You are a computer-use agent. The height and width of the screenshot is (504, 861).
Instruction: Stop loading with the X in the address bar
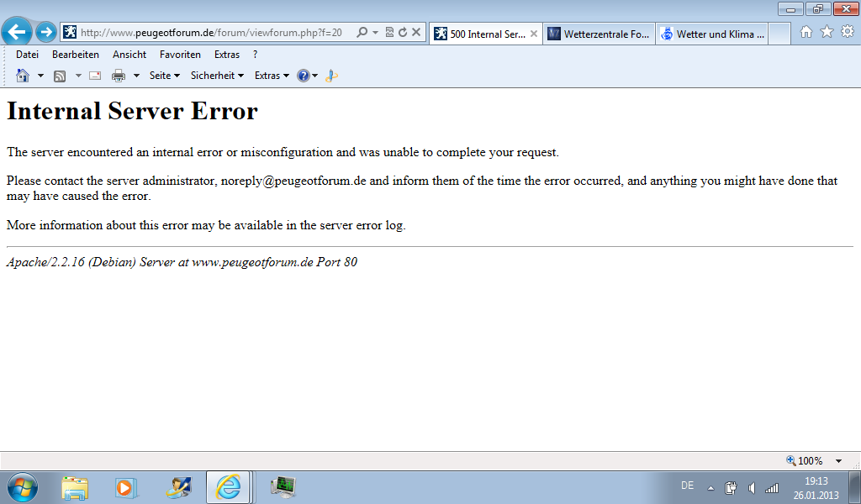pos(416,33)
